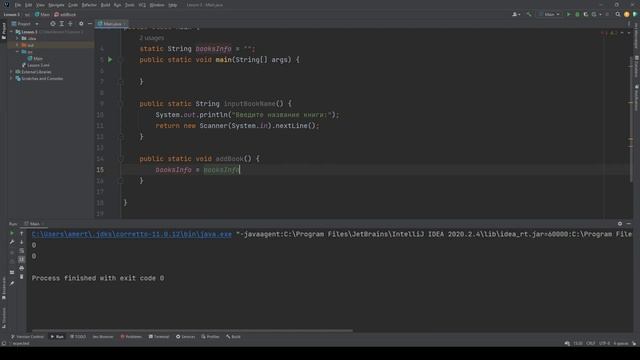The width and height of the screenshot is (640, 360).
Task: Open Project panel gear options
Action: pyautogui.click(x=81, y=24)
